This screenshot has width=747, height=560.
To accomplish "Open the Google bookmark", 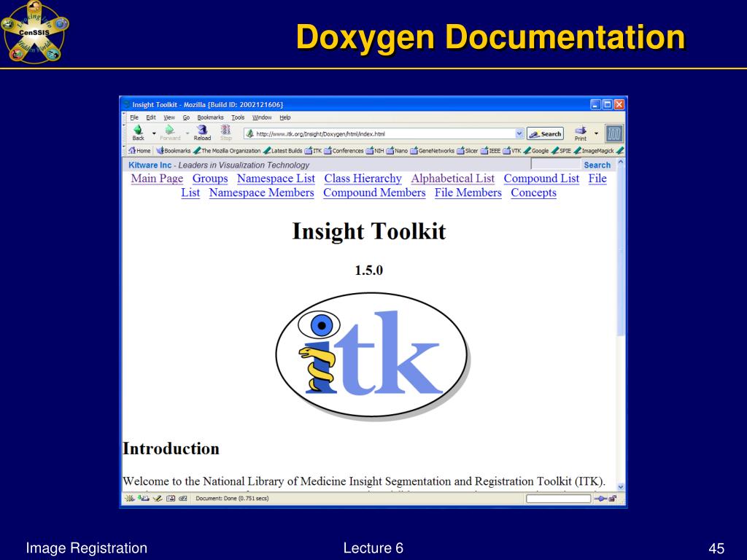I will (x=536, y=150).
